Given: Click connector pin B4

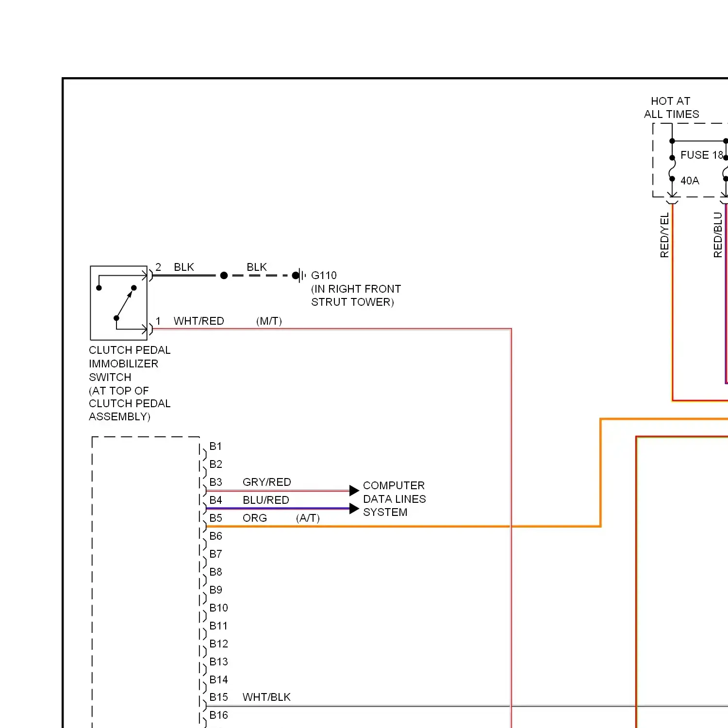Looking at the screenshot, I should tap(215, 500).
